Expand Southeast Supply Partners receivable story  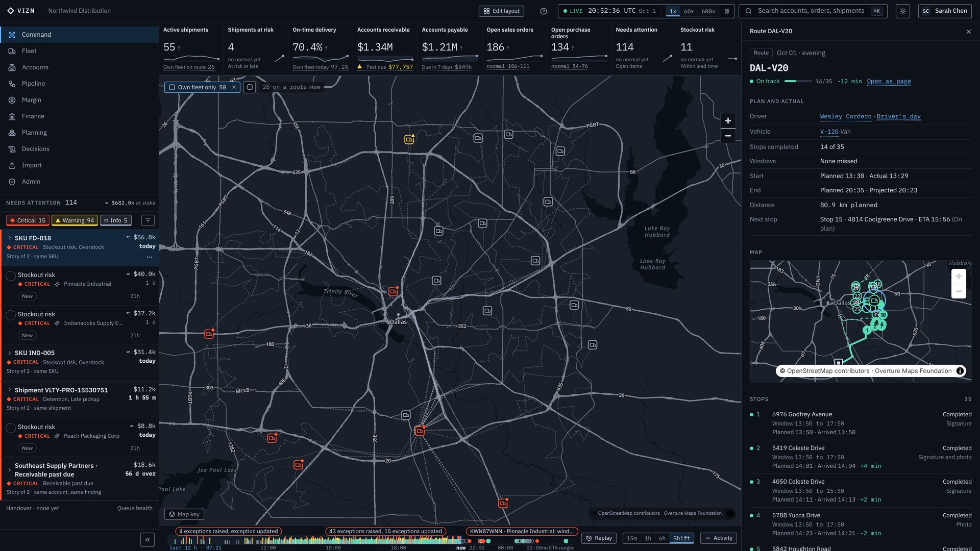click(9, 470)
